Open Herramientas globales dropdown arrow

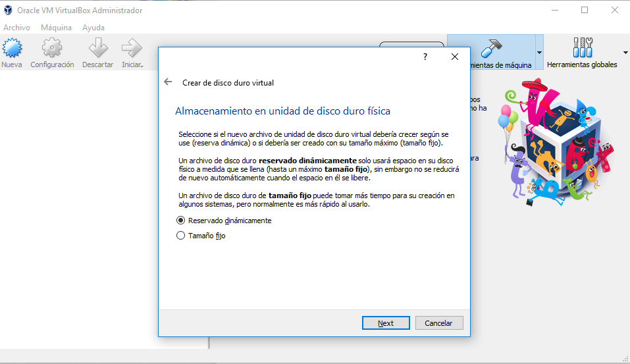pyautogui.click(x=625, y=53)
